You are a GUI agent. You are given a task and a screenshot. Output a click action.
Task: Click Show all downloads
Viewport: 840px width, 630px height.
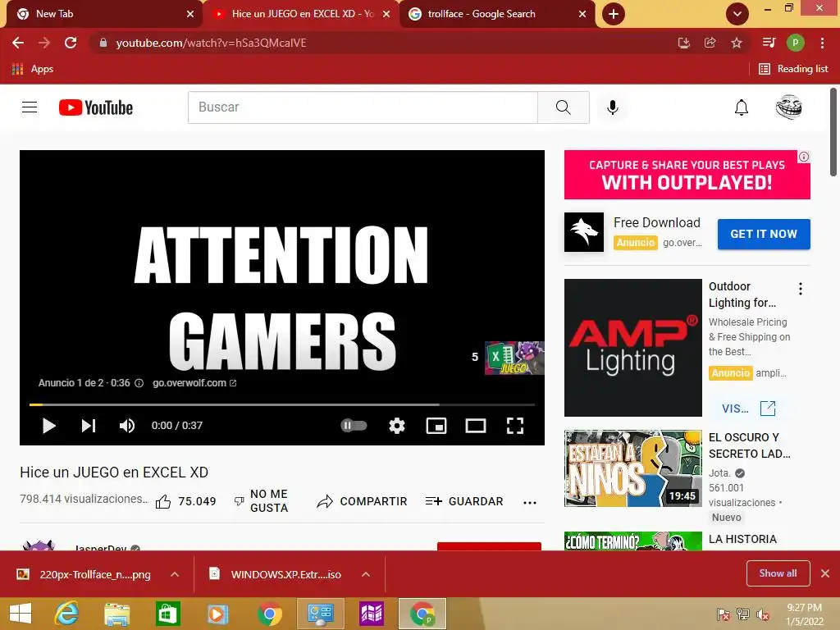[x=778, y=573]
